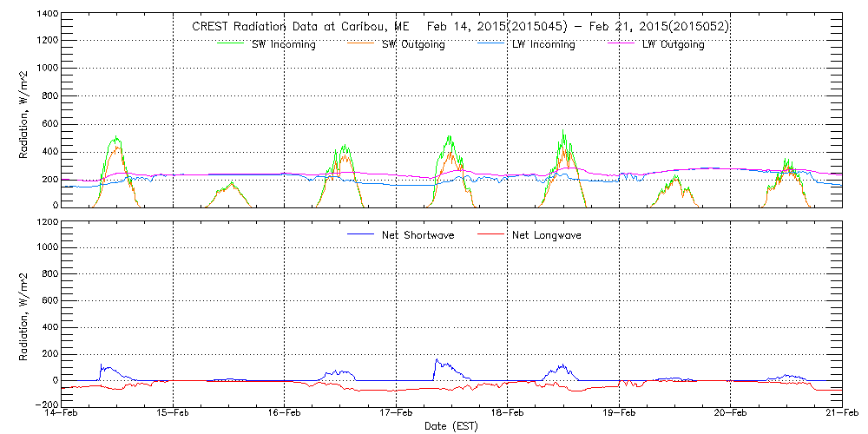Select the 20-Feb tick label
The image size is (868, 434).
[731, 415]
